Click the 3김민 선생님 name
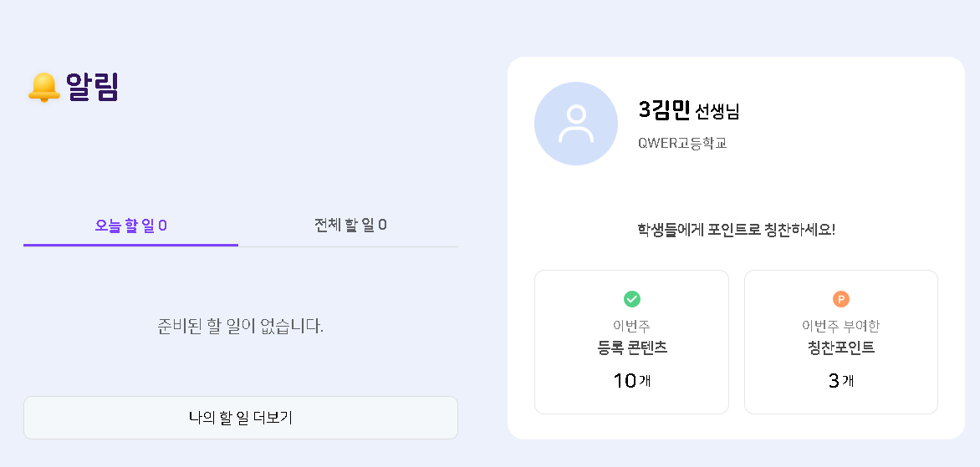The image size is (980, 467). [664, 109]
